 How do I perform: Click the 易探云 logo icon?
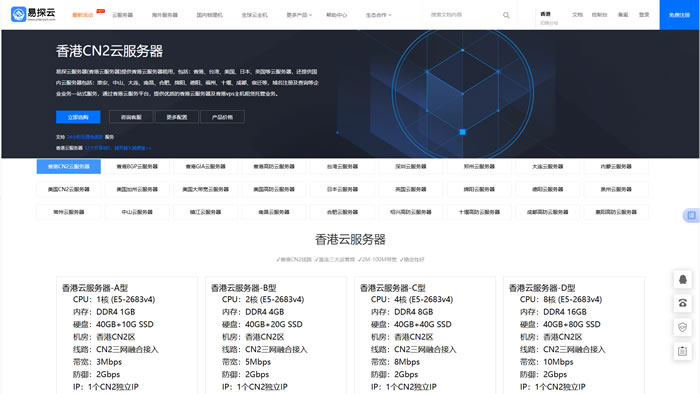(19, 14)
